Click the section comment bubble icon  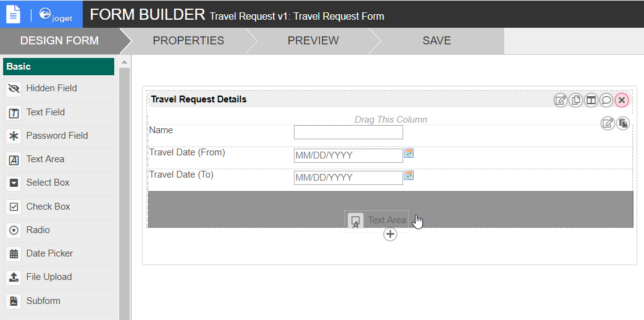[606, 100]
